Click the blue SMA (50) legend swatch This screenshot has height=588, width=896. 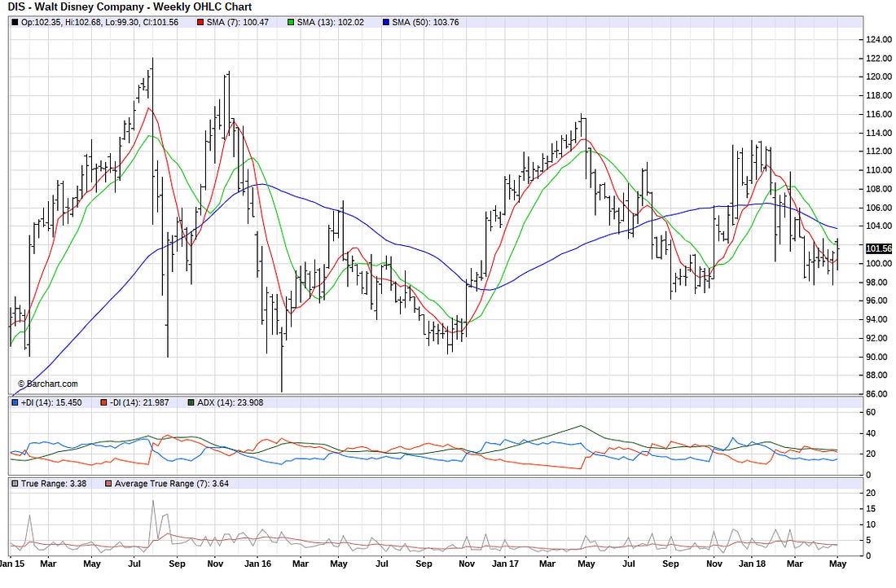coord(386,22)
